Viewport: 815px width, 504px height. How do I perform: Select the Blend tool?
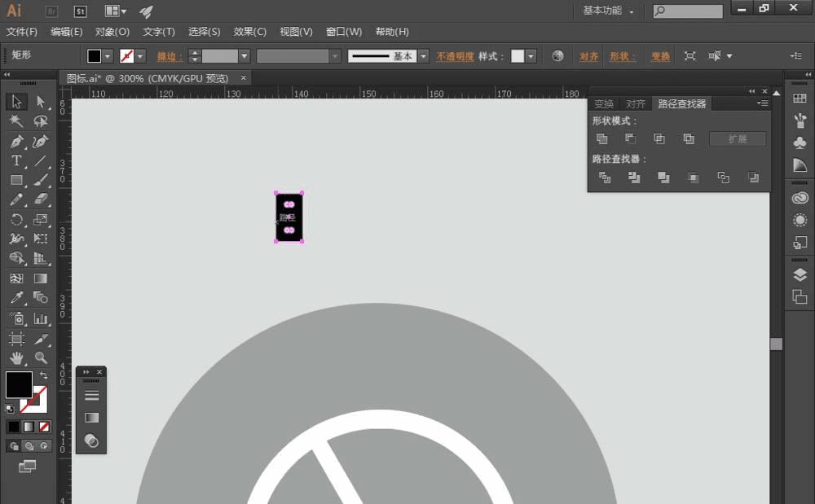41,298
